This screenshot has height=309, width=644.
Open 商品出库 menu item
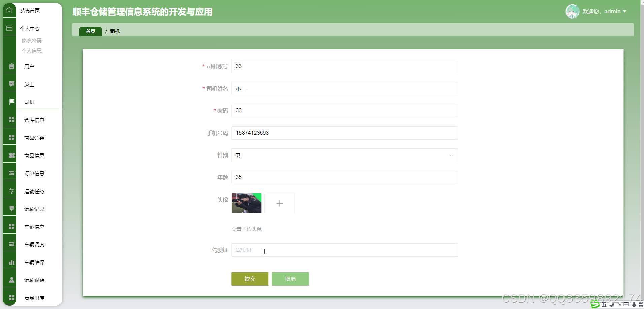pos(34,298)
